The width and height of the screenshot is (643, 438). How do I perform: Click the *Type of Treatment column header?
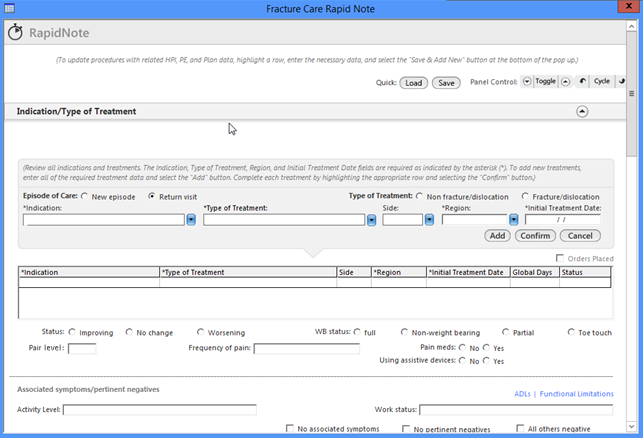248,272
